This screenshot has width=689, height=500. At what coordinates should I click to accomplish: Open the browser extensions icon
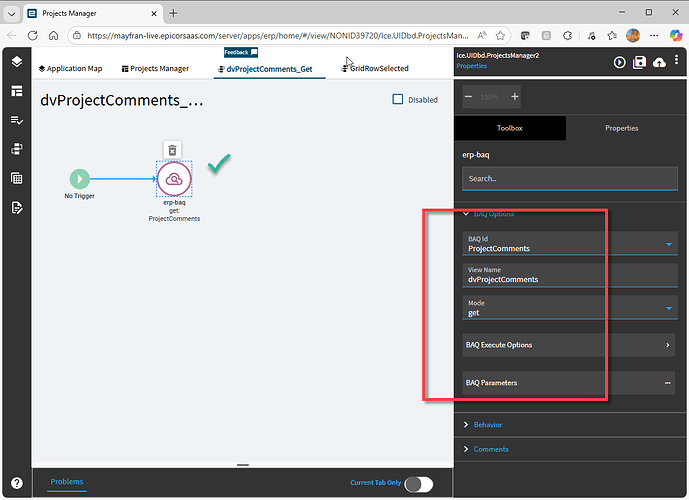coord(567,36)
